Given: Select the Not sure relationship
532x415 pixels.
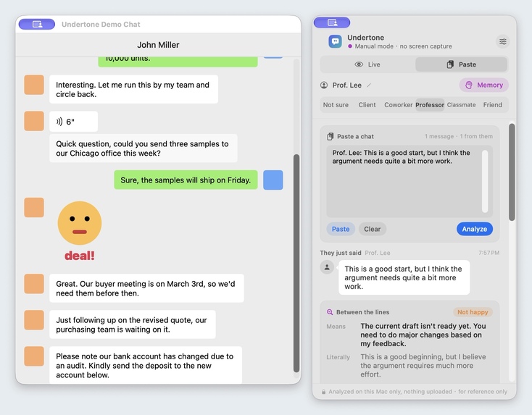Looking at the screenshot, I should coord(336,105).
